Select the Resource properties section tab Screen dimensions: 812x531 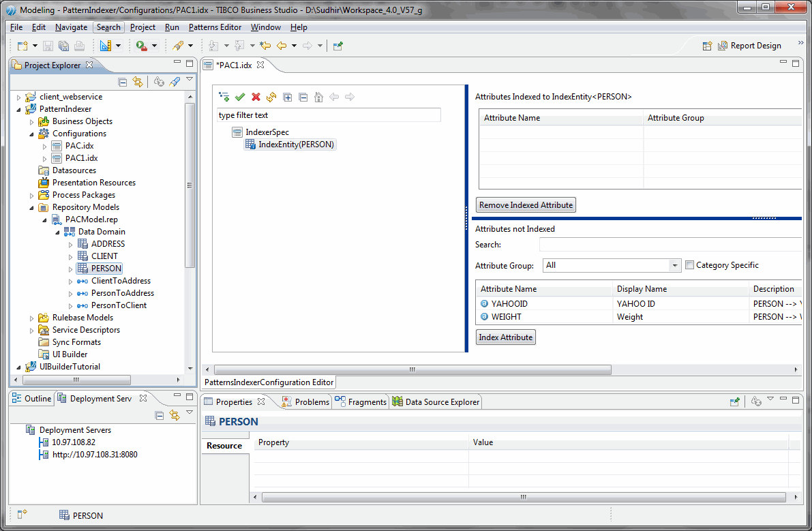tap(224, 446)
